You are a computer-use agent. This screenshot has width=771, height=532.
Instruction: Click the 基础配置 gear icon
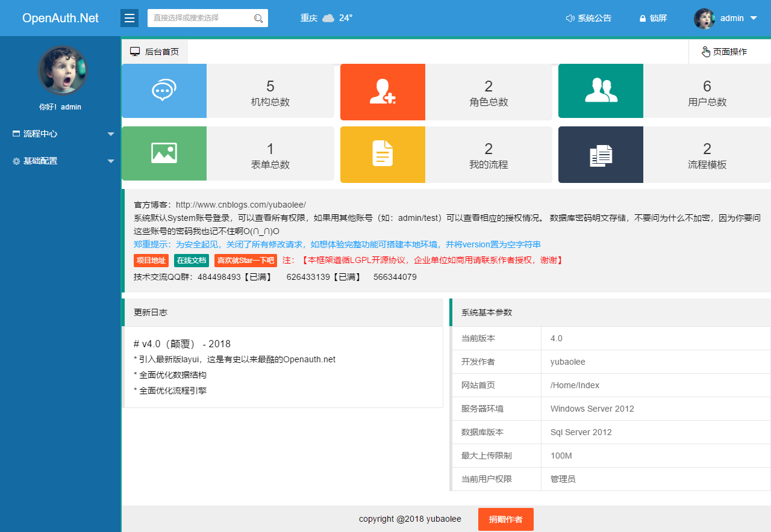[16, 161]
